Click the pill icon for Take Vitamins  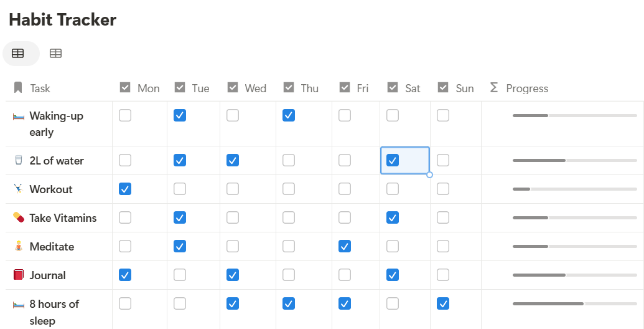pyautogui.click(x=19, y=217)
